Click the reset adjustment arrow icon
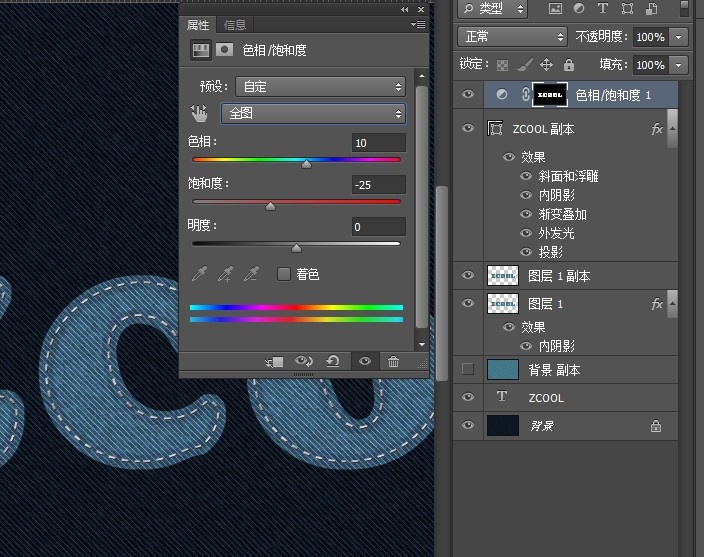 point(333,362)
